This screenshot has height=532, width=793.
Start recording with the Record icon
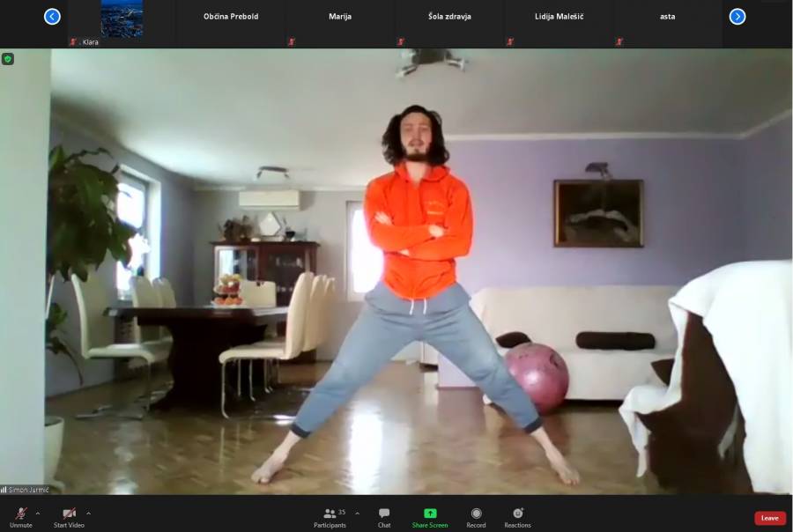click(476, 516)
